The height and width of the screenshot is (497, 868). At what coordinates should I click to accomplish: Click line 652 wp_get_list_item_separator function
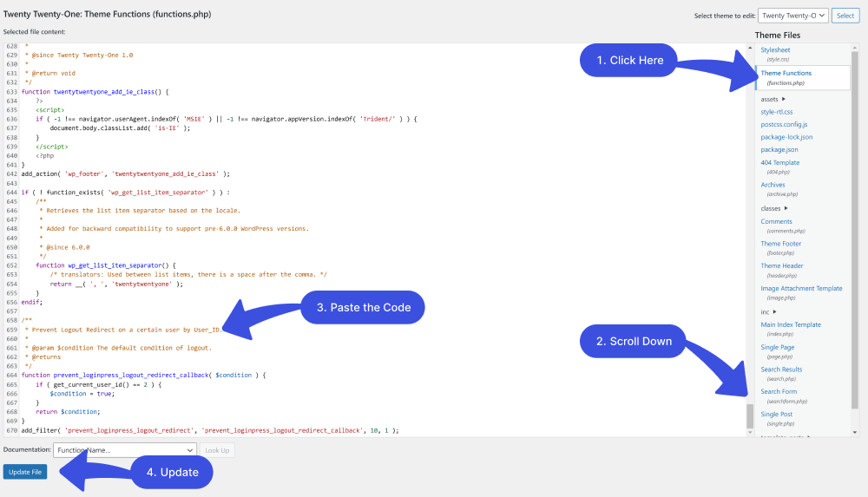(x=106, y=265)
